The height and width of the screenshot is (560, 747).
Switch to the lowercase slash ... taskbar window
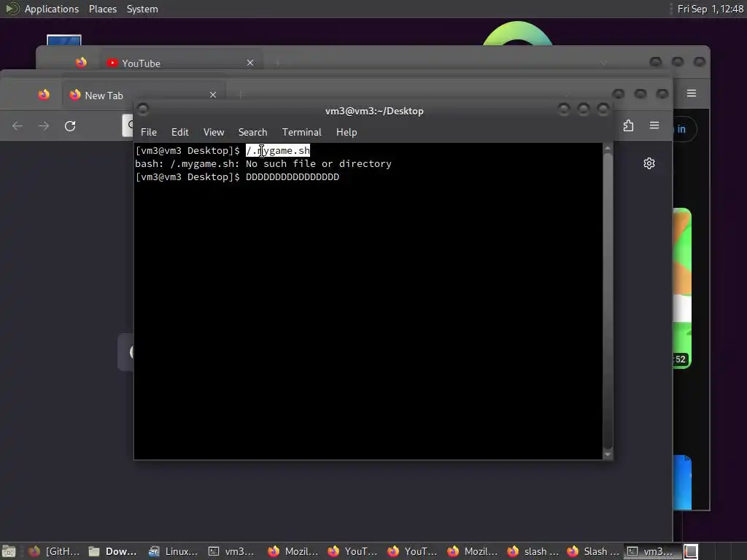tap(533, 551)
